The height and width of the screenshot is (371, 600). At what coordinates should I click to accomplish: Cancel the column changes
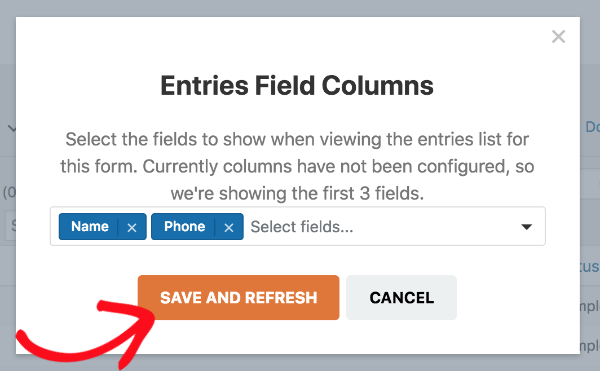coord(401,297)
